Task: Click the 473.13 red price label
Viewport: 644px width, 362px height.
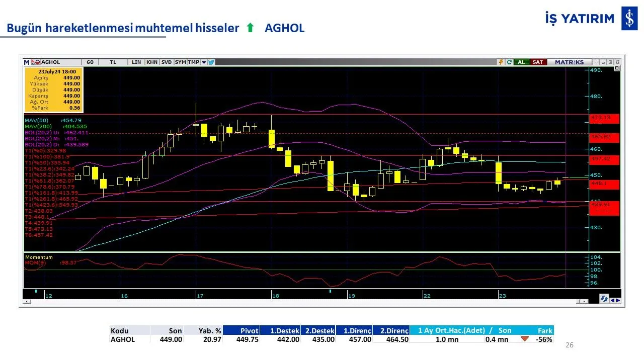Action: click(604, 118)
